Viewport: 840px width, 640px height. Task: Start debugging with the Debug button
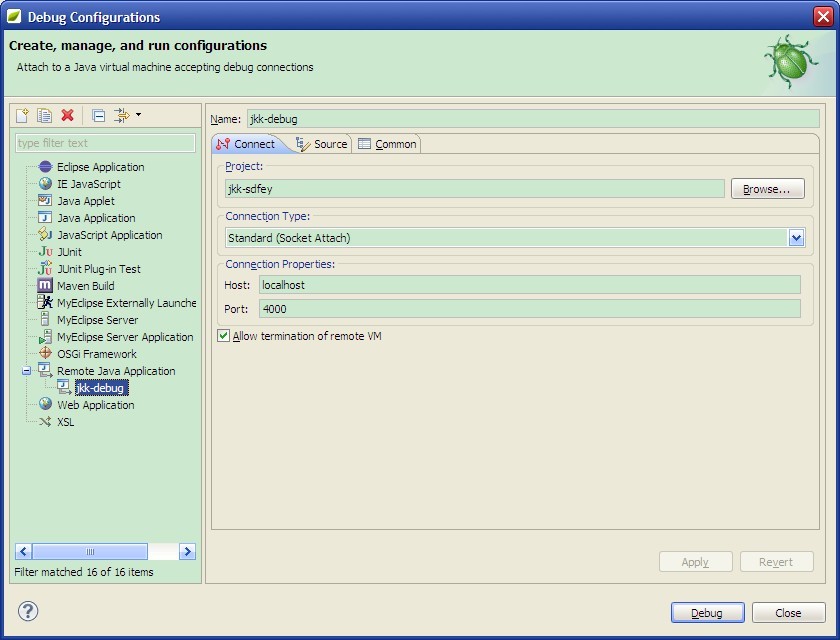706,612
